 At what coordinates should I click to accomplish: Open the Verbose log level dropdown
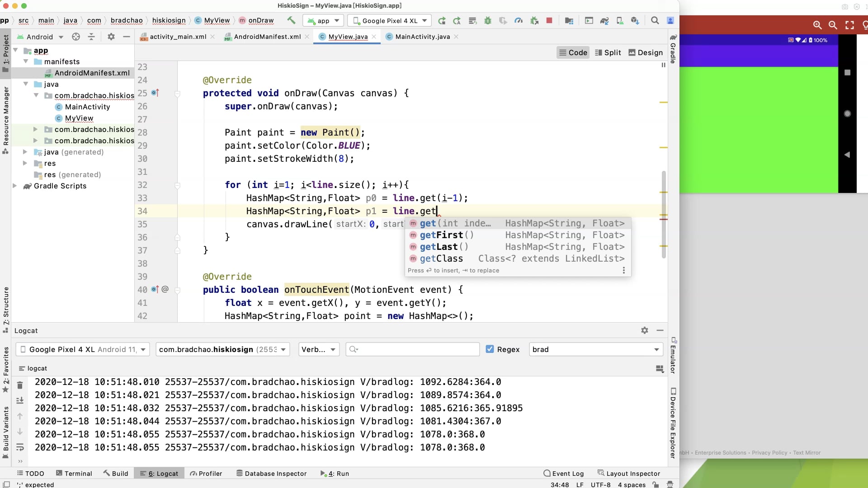click(319, 349)
